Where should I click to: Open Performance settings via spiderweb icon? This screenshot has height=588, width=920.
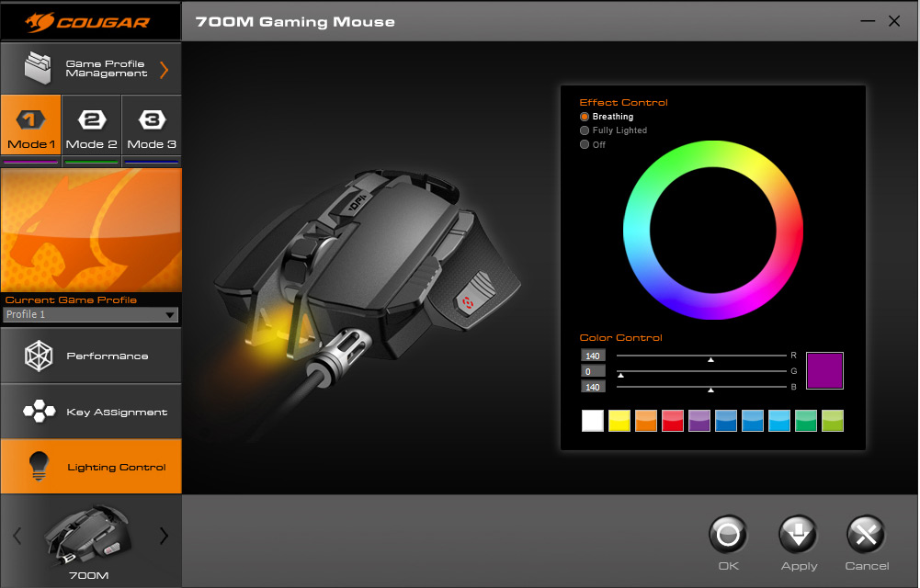pyautogui.click(x=39, y=356)
